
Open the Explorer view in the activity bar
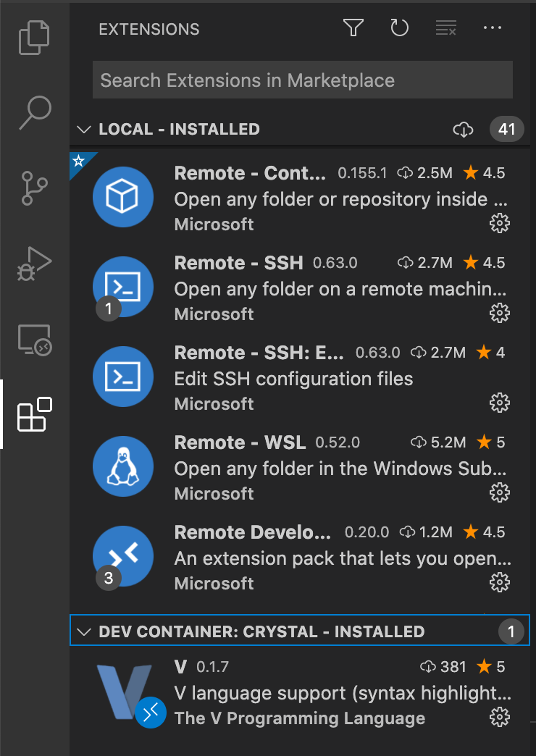coord(34,36)
